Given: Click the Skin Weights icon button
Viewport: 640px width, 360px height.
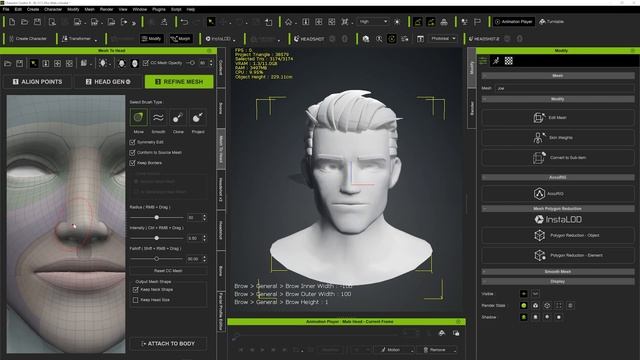Looking at the screenshot, I should [538, 138].
